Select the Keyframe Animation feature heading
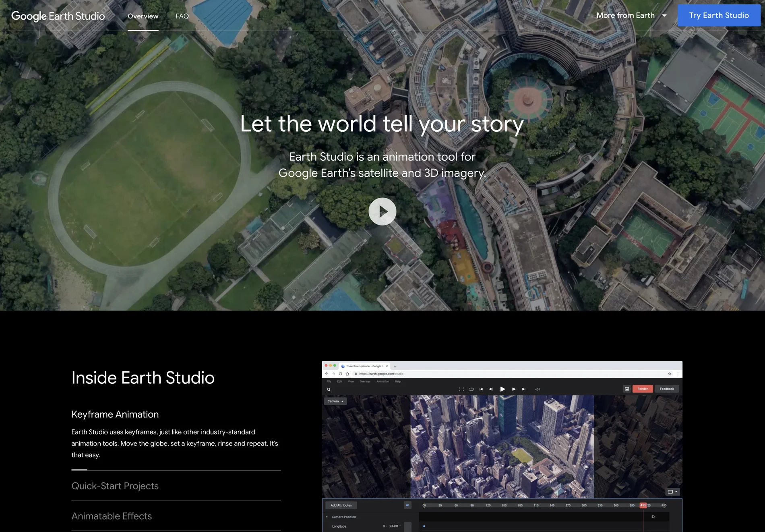Viewport: 765px width, 532px height. tap(115, 414)
